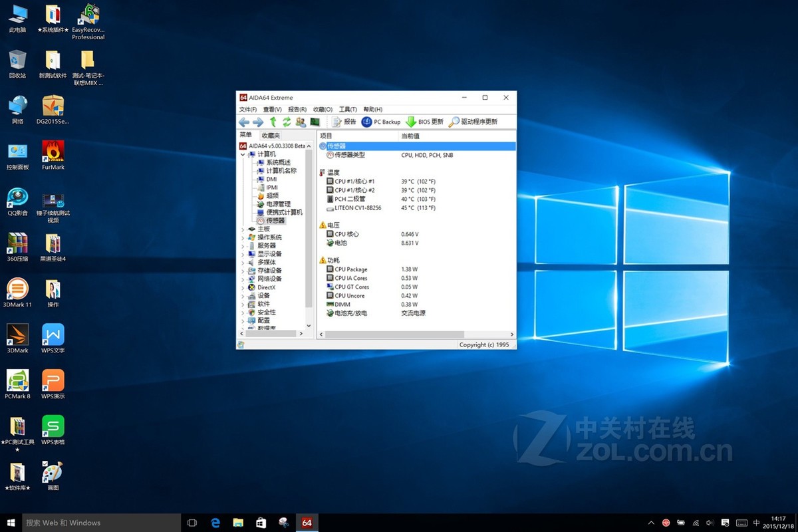Select 电源管理 in the tree
Image resolution: width=798 pixels, height=532 pixels.
tap(278, 204)
